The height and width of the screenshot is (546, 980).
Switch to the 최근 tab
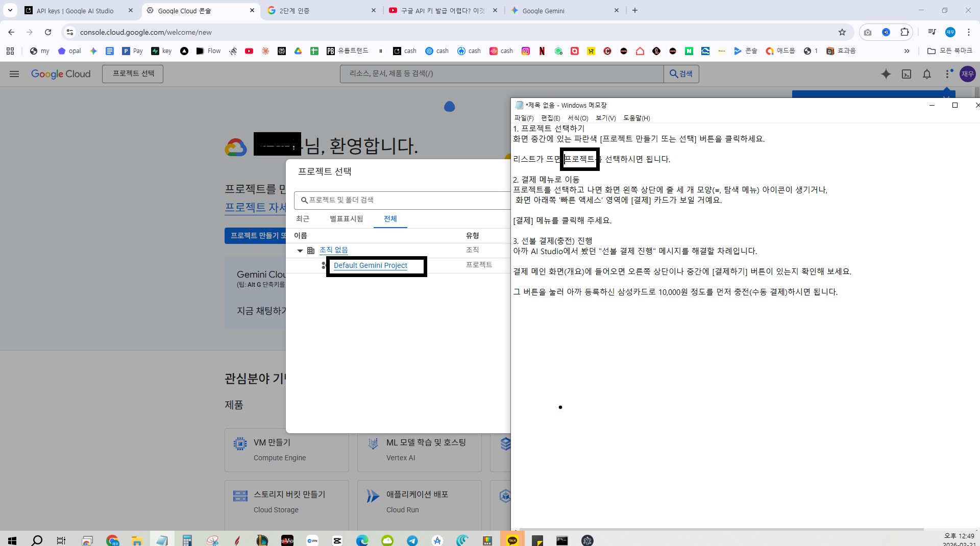click(303, 219)
